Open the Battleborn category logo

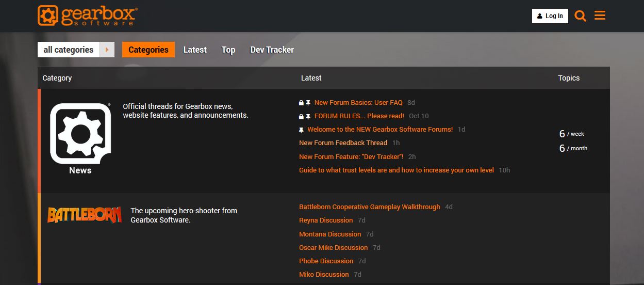(x=84, y=215)
